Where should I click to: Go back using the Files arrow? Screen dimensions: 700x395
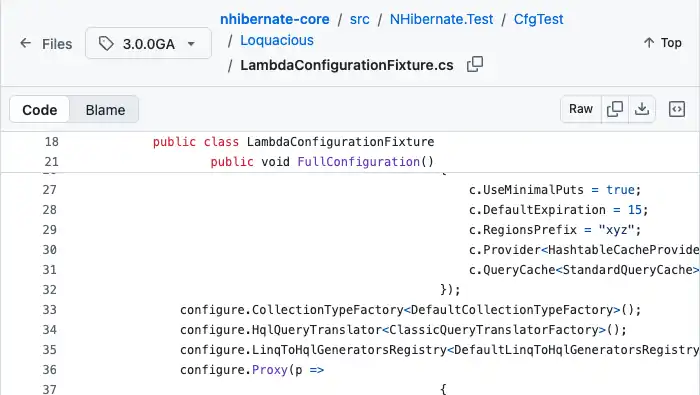[25, 43]
